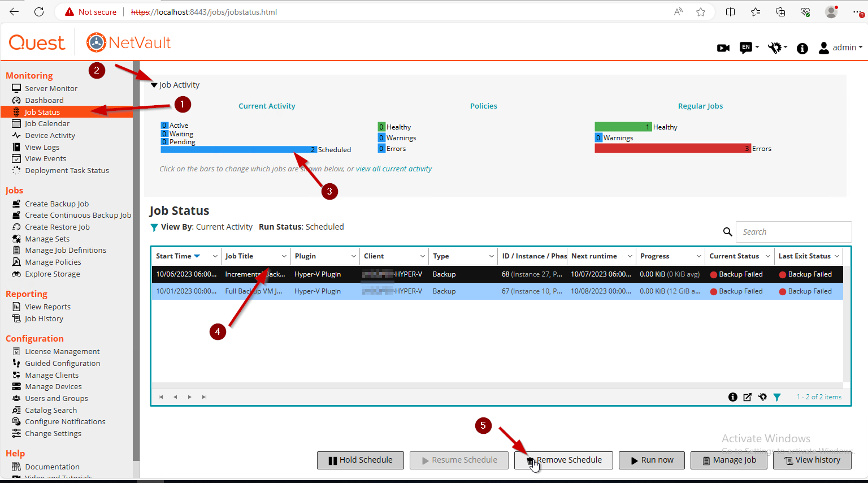Click the Remove Schedule button

563,460
